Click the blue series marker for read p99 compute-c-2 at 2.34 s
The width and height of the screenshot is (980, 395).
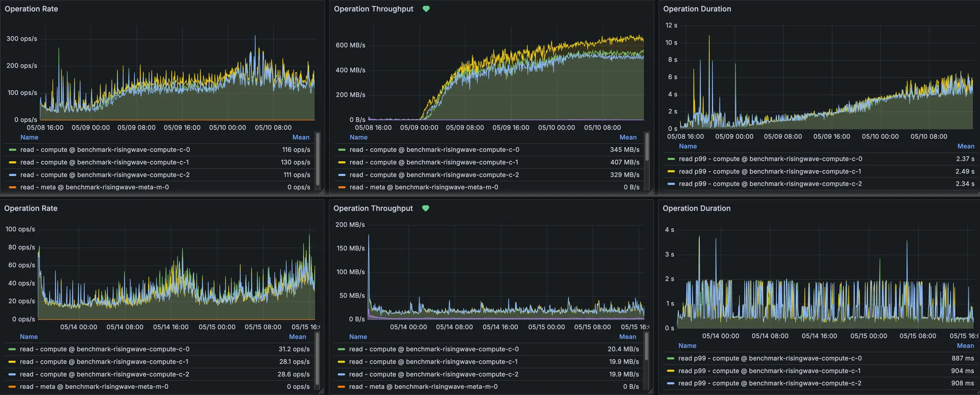[x=671, y=184]
